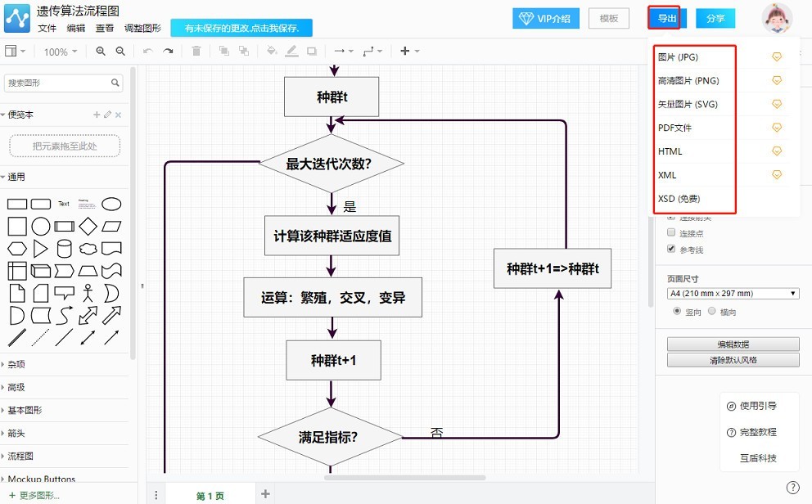Screen dimensions: 812x504
Task: Select the cube shape in the palette
Action: pyautogui.click(x=41, y=271)
